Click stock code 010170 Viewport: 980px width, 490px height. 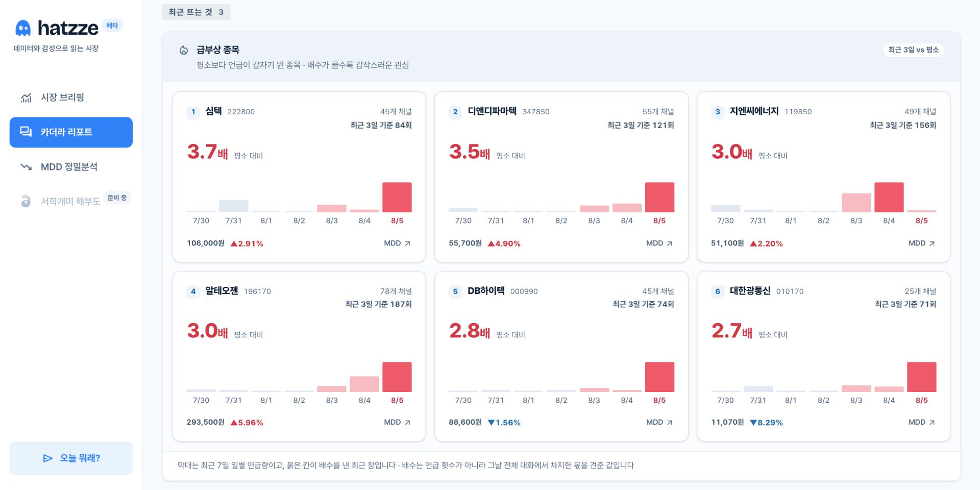tap(790, 291)
